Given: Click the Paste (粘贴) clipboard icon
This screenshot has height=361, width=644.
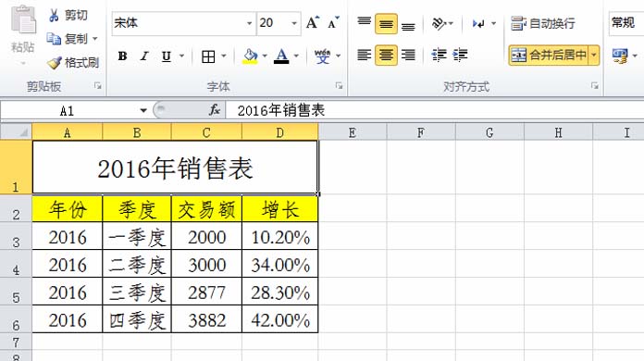Looking at the screenshot, I should coord(23,19).
